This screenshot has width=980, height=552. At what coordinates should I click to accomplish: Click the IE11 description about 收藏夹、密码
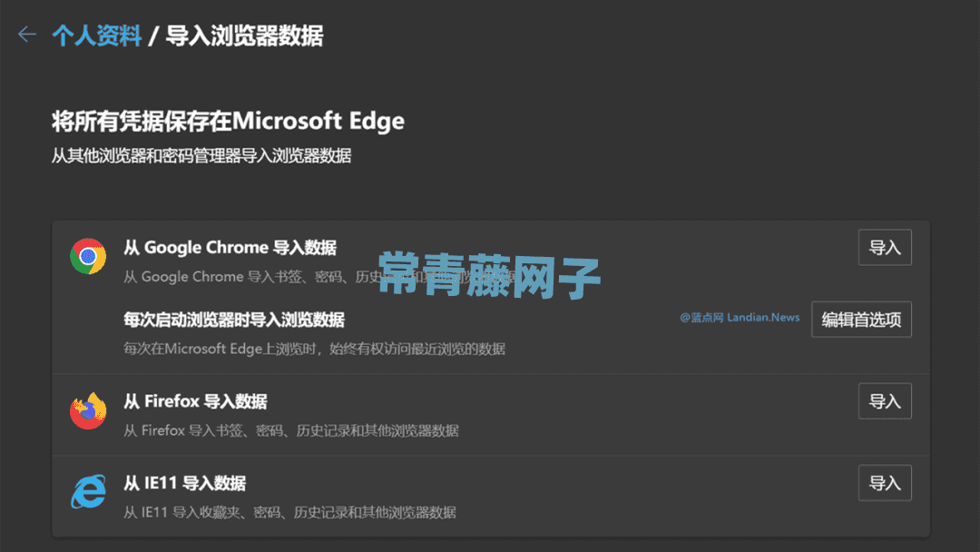click(289, 513)
